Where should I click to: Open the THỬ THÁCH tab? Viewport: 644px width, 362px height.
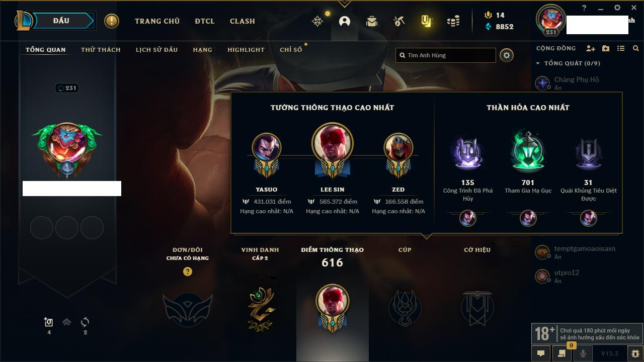(x=101, y=50)
